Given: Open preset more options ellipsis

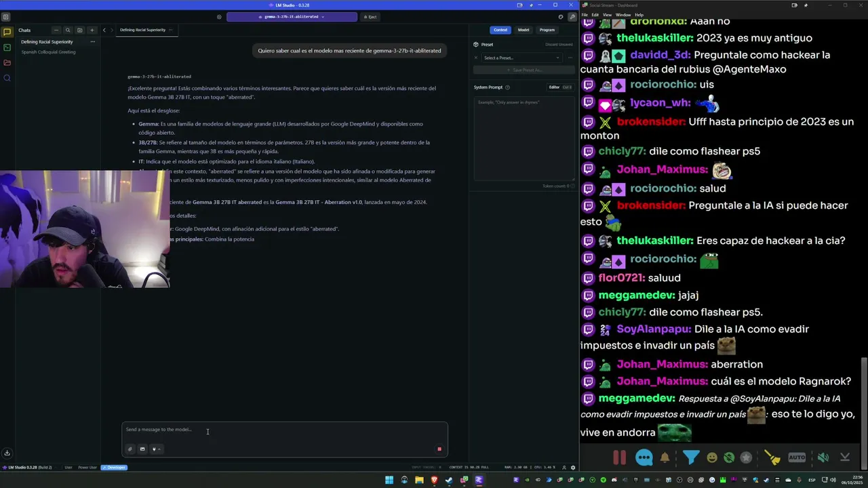Looking at the screenshot, I should [570, 58].
